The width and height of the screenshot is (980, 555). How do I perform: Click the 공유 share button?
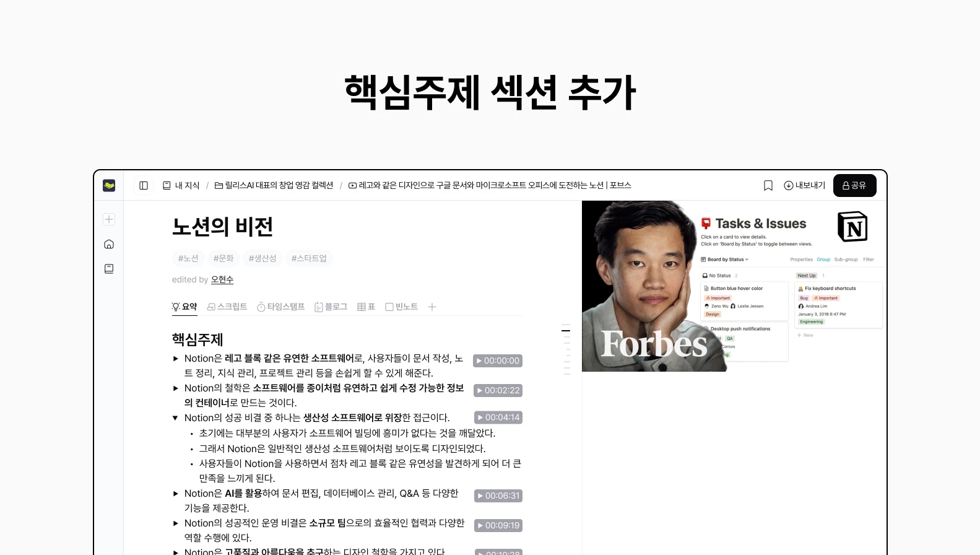pyautogui.click(x=854, y=185)
